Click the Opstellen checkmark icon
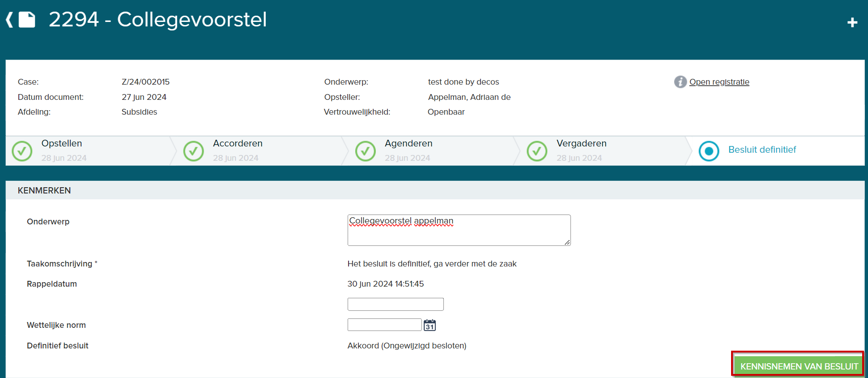The image size is (868, 378). 22,151
